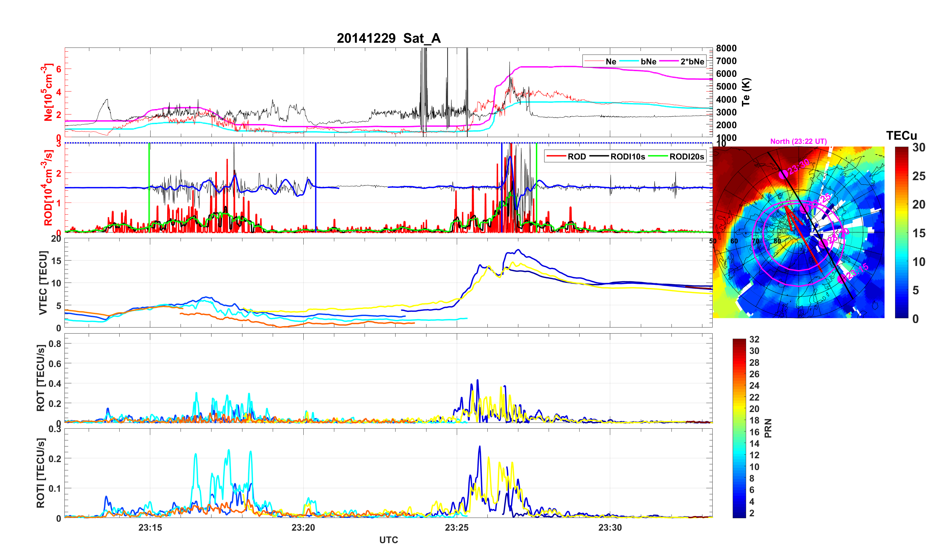Click the plot title 20141229 Sat_A
Viewport: 926px width, 560px height.
[x=388, y=38]
